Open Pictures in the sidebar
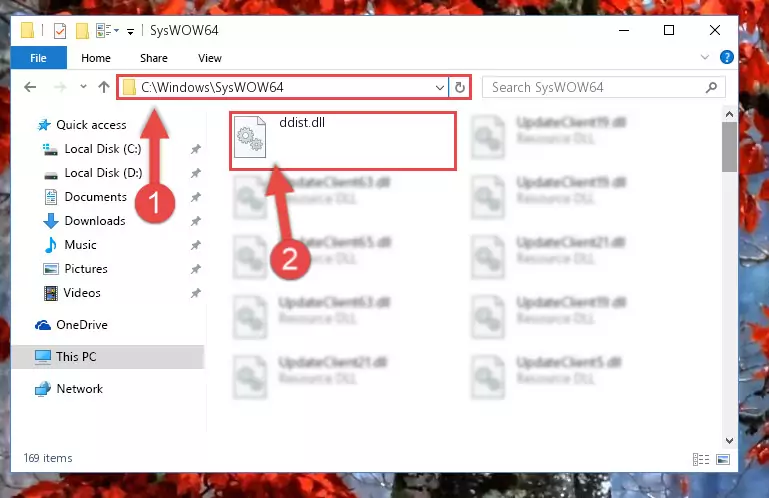Viewport: 769px width, 498px height. click(86, 269)
